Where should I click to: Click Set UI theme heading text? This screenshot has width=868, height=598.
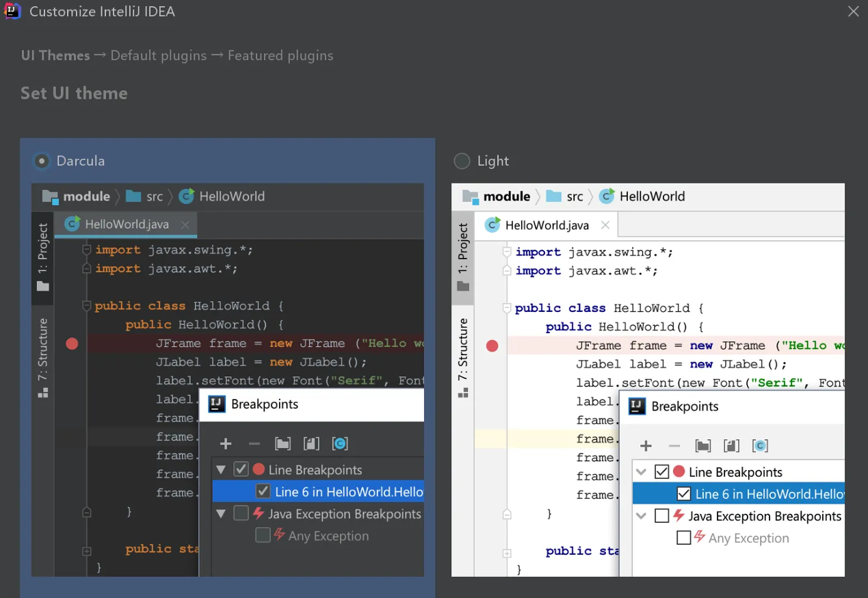[74, 93]
